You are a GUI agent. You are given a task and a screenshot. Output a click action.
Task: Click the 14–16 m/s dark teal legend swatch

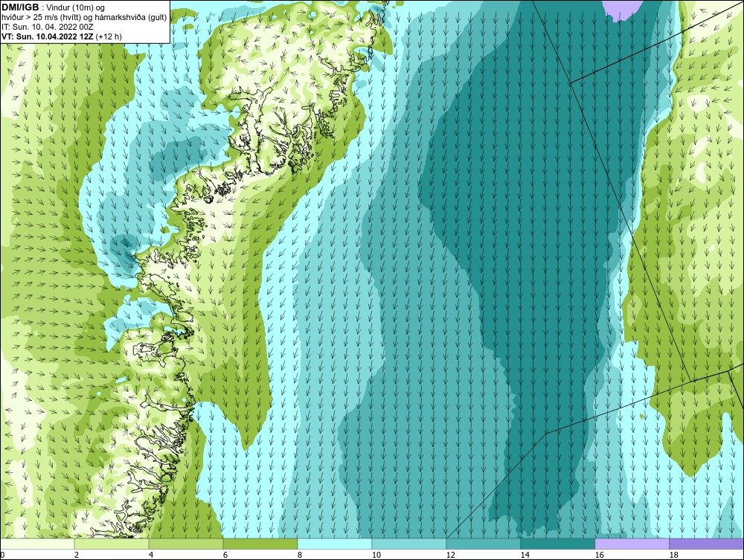coord(557,544)
